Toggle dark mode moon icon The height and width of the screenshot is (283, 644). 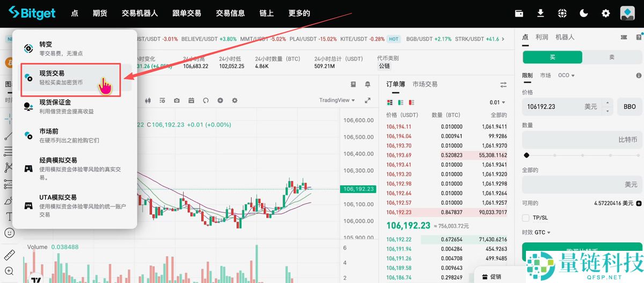pos(584,13)
